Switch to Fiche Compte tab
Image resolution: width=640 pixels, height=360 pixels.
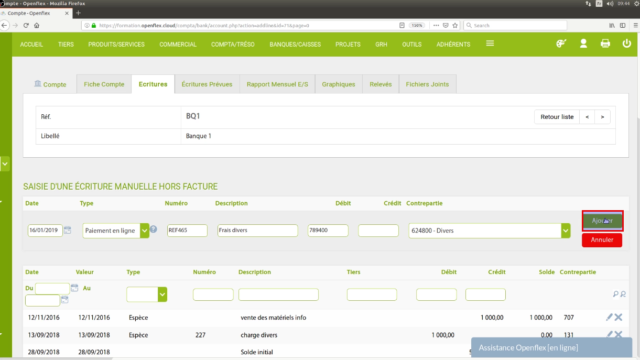(104, 84)
